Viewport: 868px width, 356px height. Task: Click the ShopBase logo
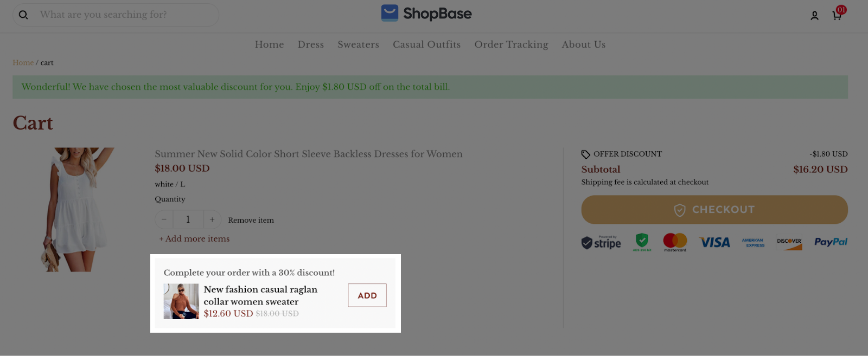[x=426, y=14]
